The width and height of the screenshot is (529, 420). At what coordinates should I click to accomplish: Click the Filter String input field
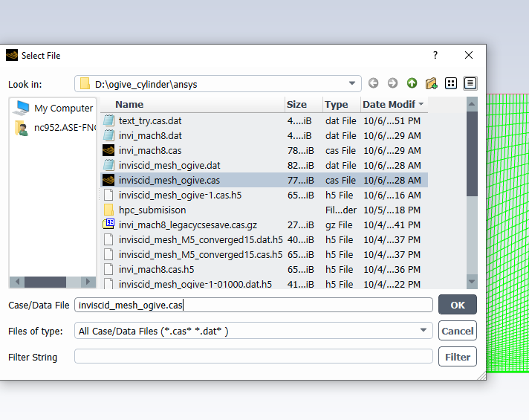(x=253, y=357)
